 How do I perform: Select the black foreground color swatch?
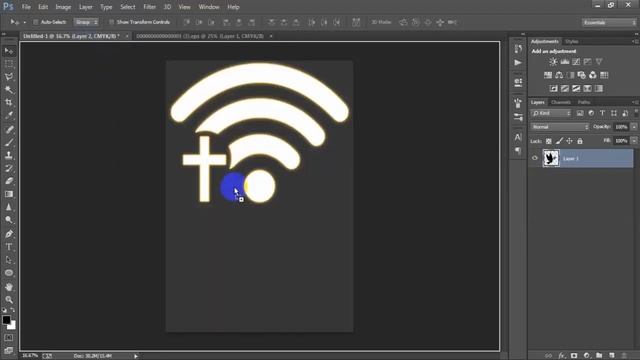(6, 320)
